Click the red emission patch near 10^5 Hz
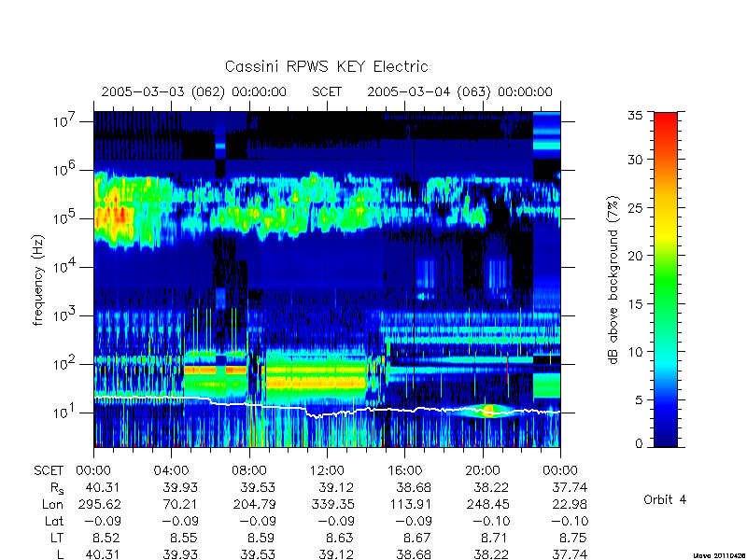Image resolution: width=747 pixels, height=560 pixels. (x=116, y=216)
